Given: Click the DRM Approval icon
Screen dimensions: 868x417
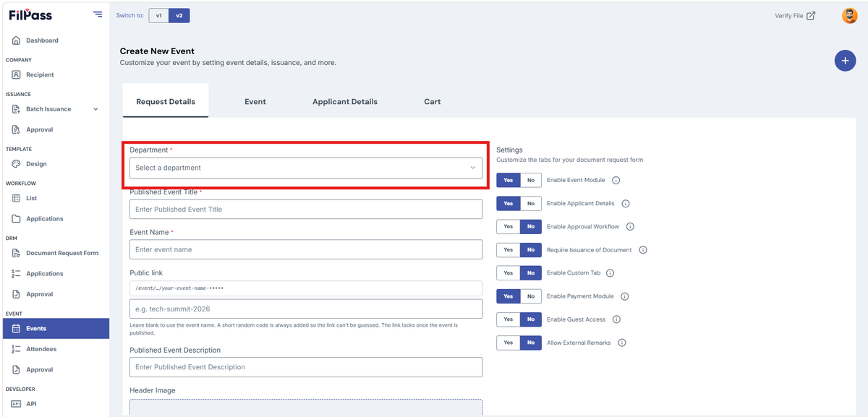Looking at the screenshot, I should [16, 294].
